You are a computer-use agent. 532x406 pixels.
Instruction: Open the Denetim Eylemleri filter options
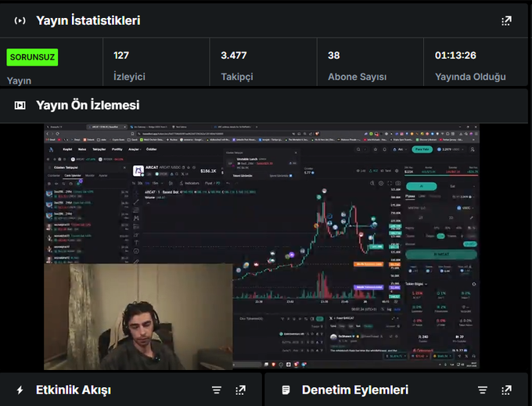483,390
